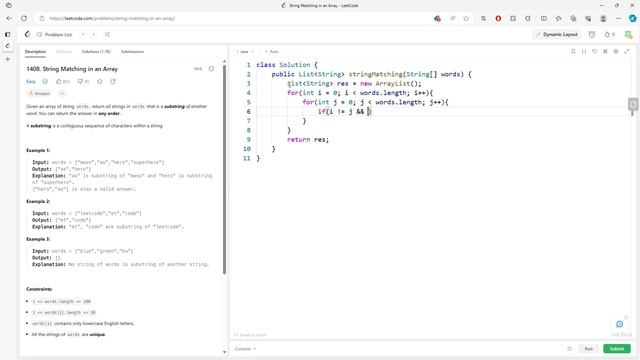
Task: Open the Submissions tab
Action: pyautogui.click(x=132, y=51)
